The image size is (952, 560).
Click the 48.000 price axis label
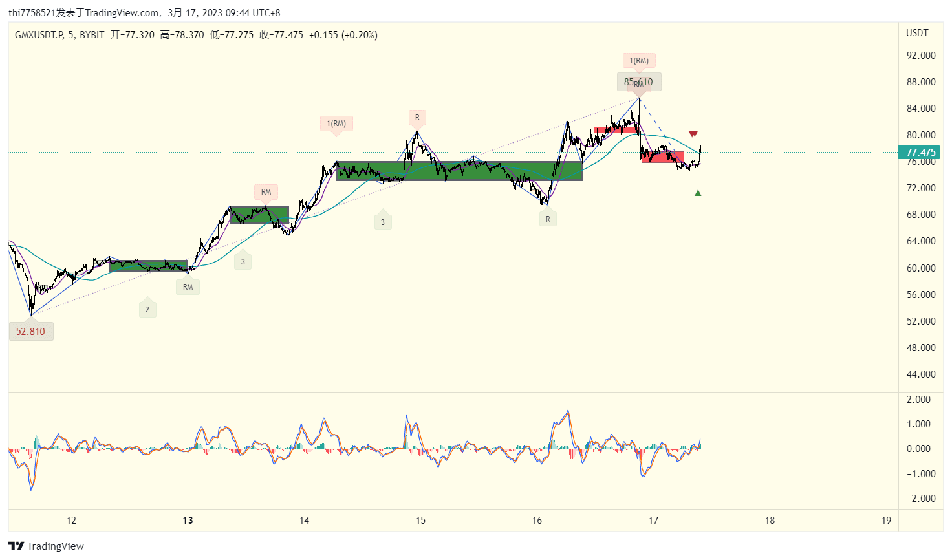click(x=921, y=348)
